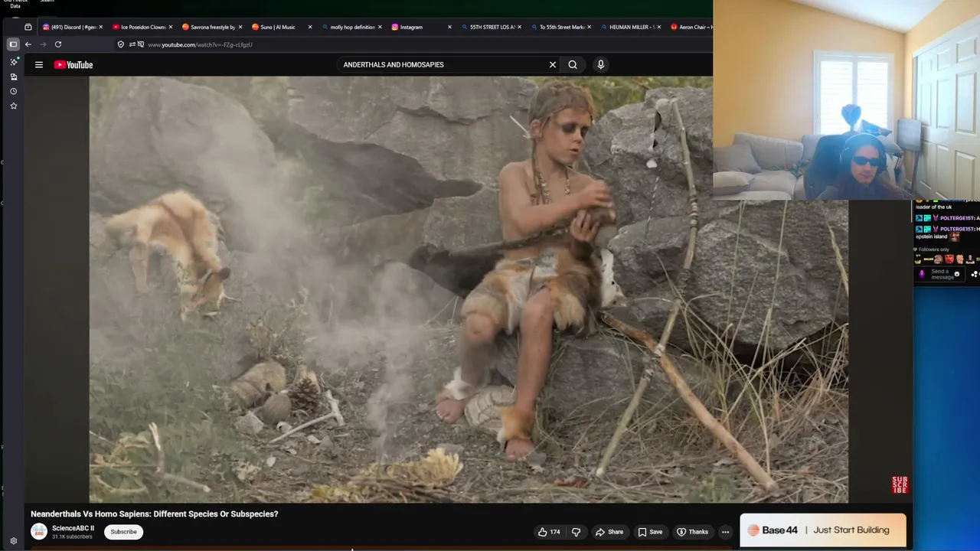The height and width of the screenshot is (551, 980).
Task: Open more actions three-dot menu under video
Action: point(725,532)
